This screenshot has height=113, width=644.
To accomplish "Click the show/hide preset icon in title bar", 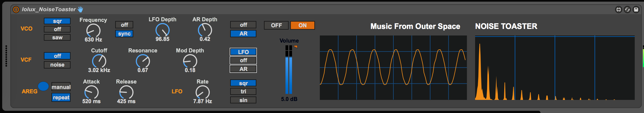I will click(618, 10).
